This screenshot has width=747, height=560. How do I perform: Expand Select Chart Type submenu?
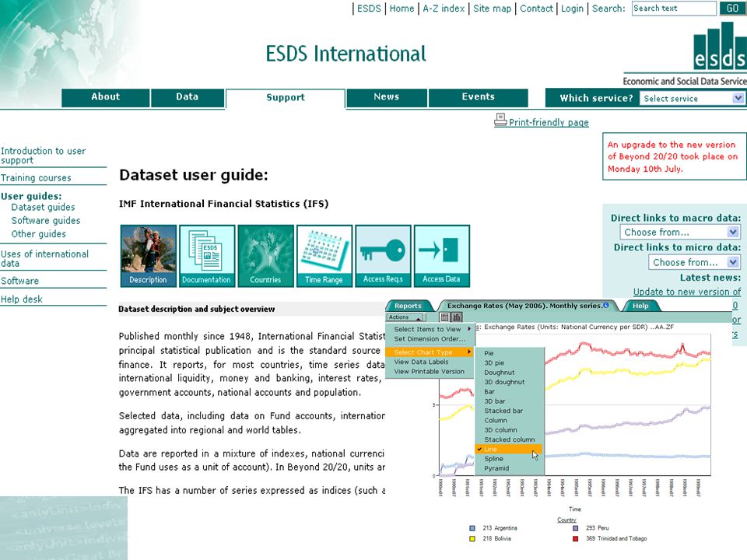click(430, 352)
